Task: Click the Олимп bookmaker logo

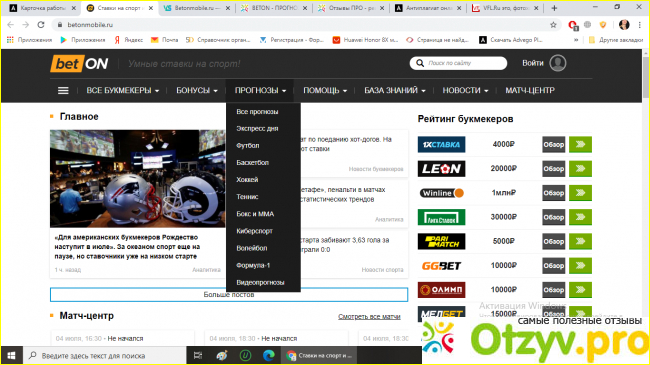Action: point(441,290)
